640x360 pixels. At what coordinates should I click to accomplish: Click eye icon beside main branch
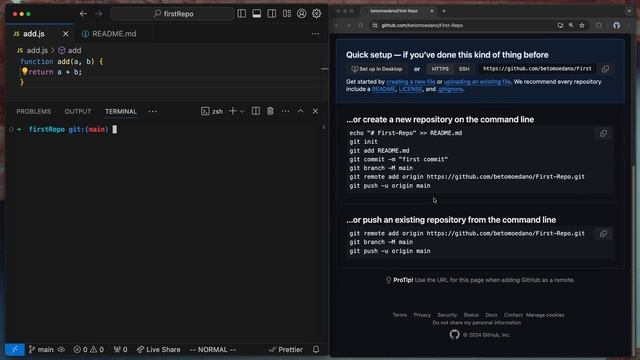[x=61, y=349]
